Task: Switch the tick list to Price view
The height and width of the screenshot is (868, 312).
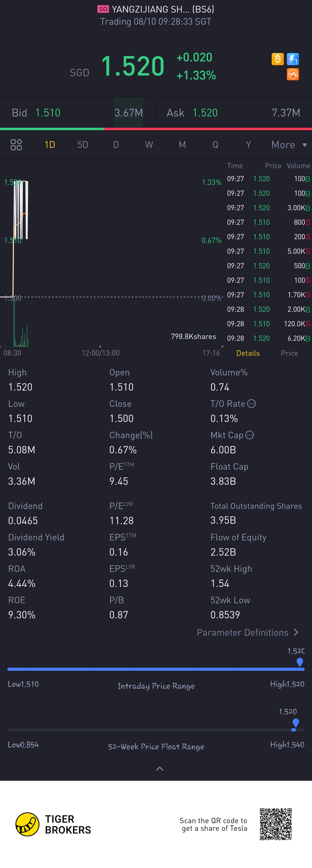Action: [289, 353]
